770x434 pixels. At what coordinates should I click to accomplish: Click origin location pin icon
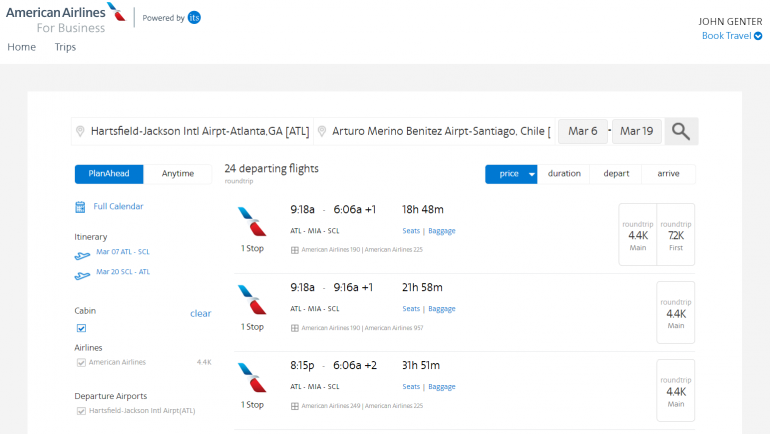tap(80, 132)
